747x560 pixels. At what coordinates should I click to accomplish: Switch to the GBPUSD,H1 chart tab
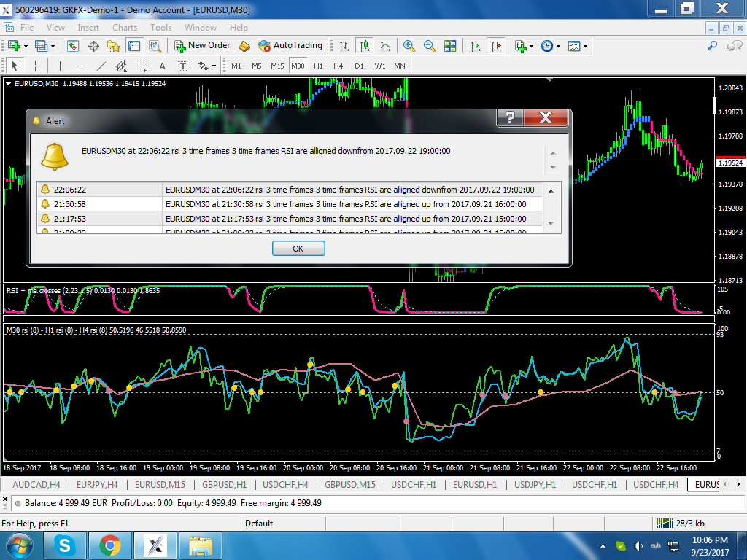coord(225,485)
